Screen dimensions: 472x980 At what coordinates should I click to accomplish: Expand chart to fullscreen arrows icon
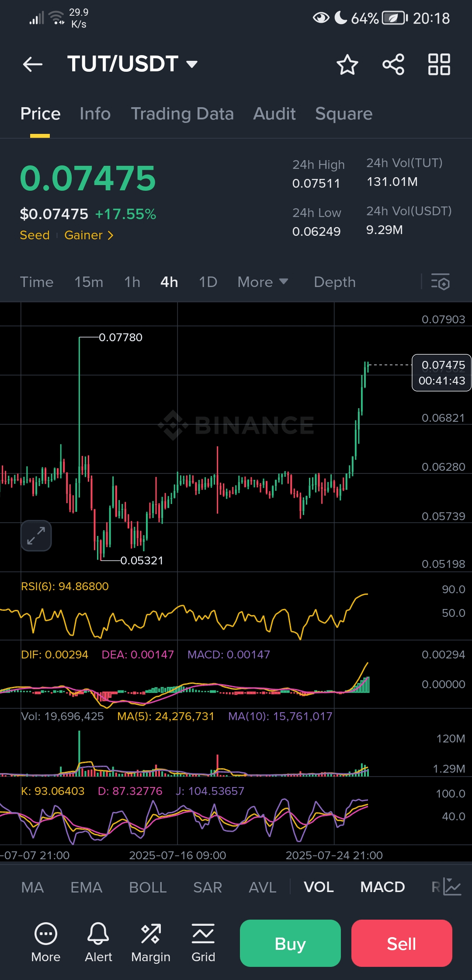[x=36, y=535]
